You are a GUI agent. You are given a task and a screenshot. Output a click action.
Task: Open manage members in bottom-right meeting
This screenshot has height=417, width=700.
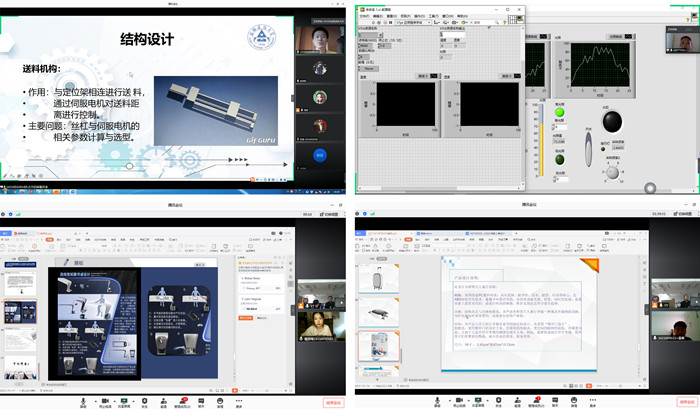point(536,399)
